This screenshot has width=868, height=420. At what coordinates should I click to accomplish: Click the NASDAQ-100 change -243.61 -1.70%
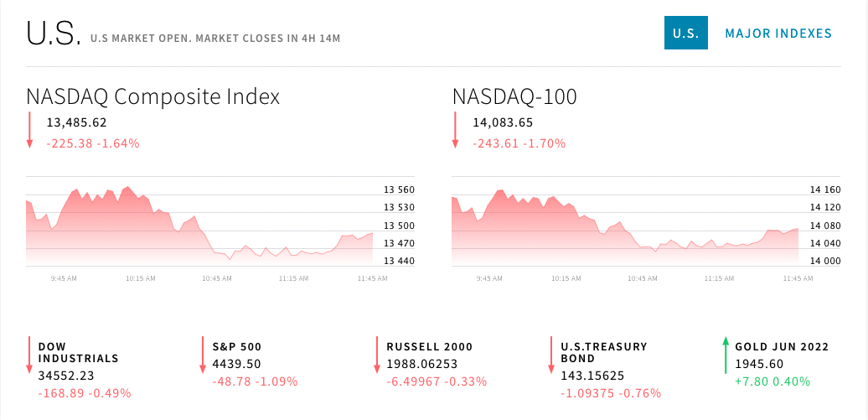[519, 143]
